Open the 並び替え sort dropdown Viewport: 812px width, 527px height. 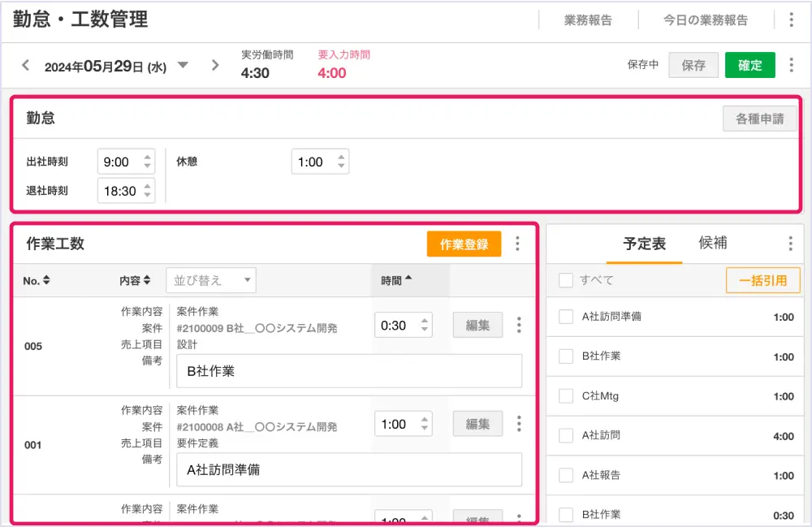point(210,281)
